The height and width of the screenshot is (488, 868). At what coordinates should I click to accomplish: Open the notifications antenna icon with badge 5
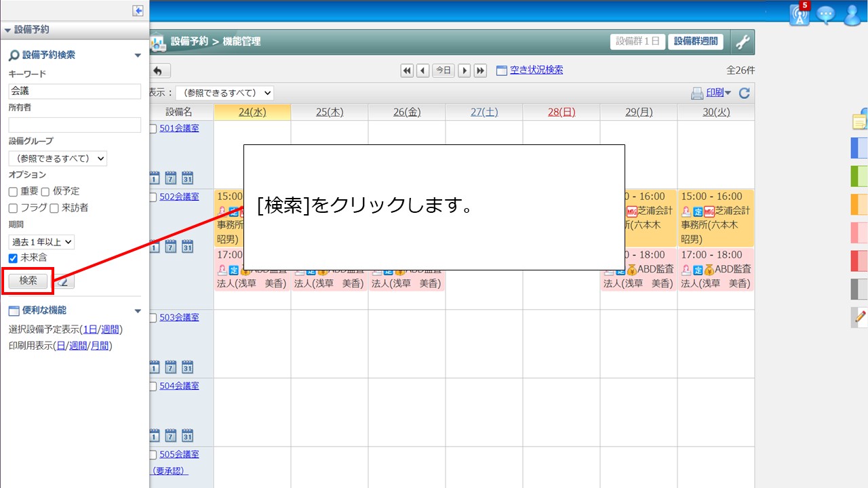pyautogui.click(x=800, y=15)
